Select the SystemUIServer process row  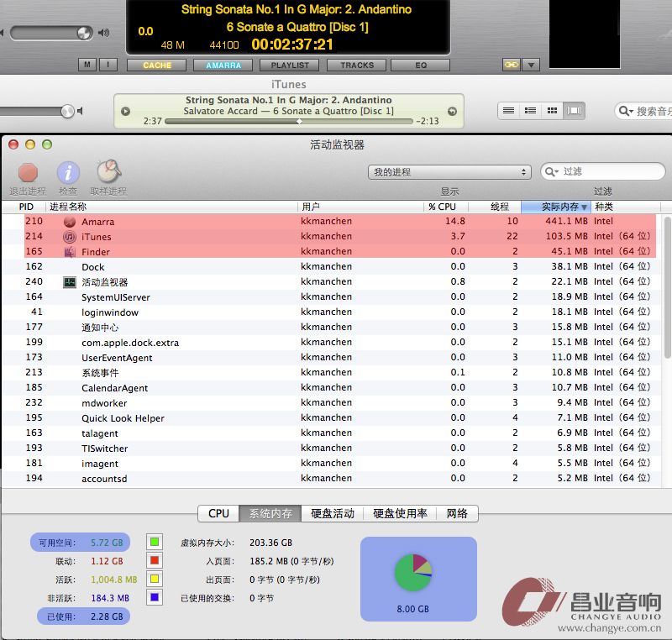pyautogui.click(x=332, y=297)
